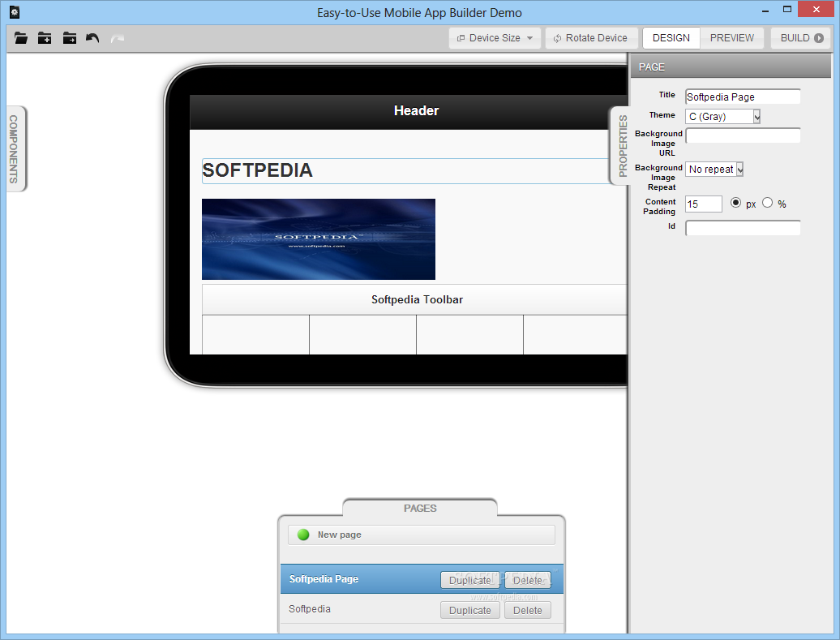The width and height of the screenshot is (840, 640).
Task: Open the Device Size dropdown
Action: 495,38
